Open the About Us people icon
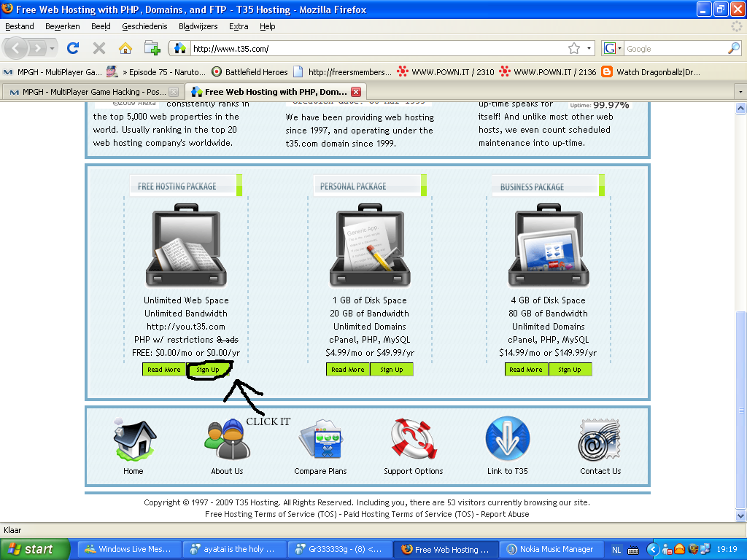 pyautogui.click(x=228, y=439)
